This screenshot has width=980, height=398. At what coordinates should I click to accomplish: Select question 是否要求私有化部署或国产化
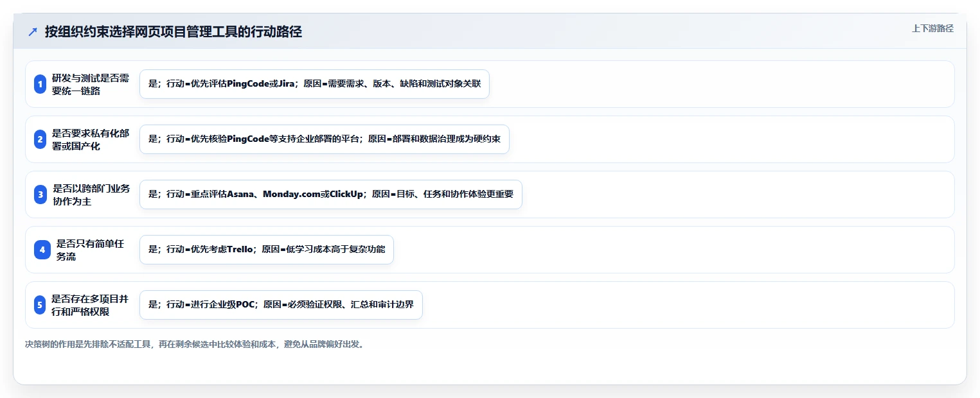click(x=91, y=139)
